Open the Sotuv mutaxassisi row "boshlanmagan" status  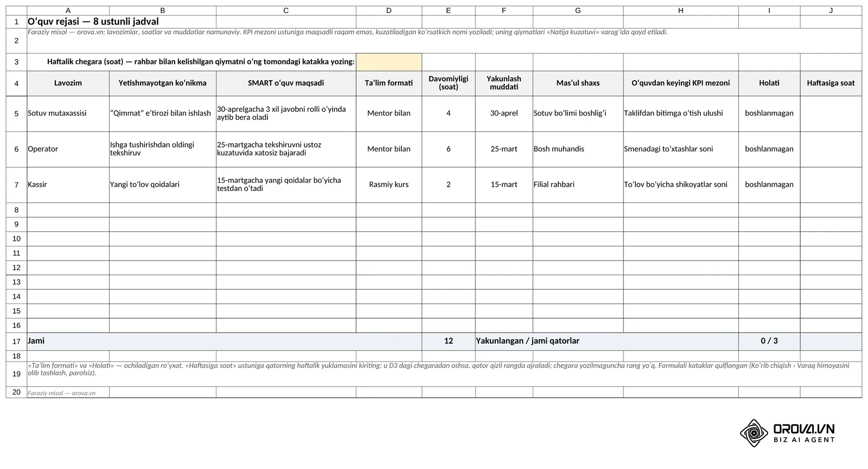point(769,113)
